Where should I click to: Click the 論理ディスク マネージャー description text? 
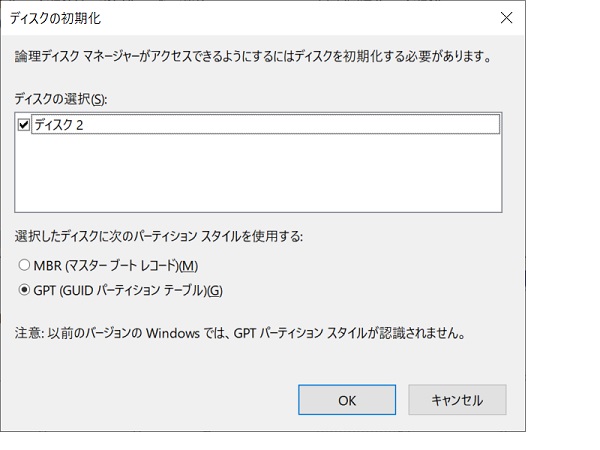(253, 57)
